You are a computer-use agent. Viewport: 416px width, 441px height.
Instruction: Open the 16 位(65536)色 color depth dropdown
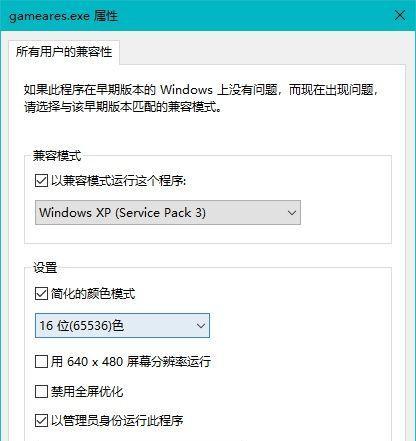[122, 325]
